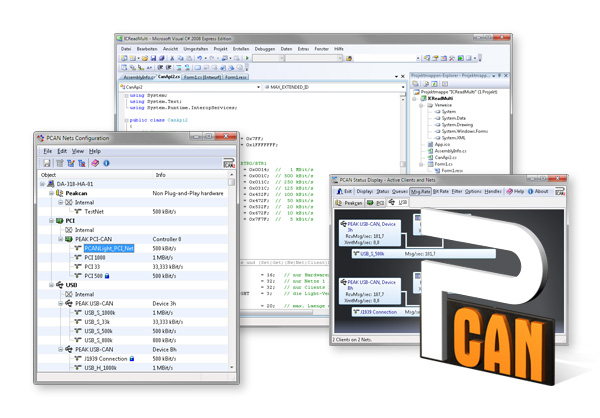The width and height of the screenshot is (600, 418).
Task: Click lock icon beside J1939 Connection row
Action: click(x=132, y=359)
